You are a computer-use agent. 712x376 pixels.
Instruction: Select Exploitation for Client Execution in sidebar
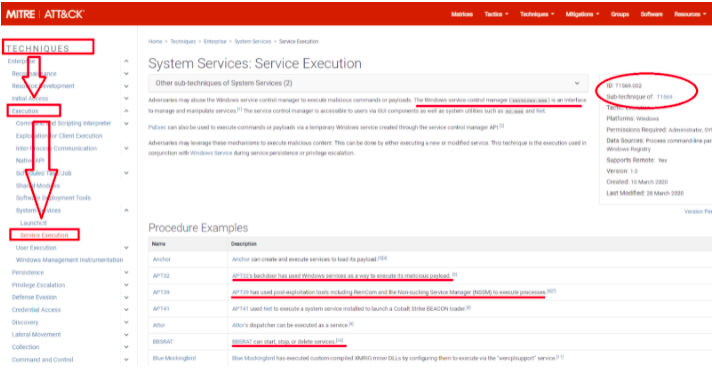(x=59, y=136)
